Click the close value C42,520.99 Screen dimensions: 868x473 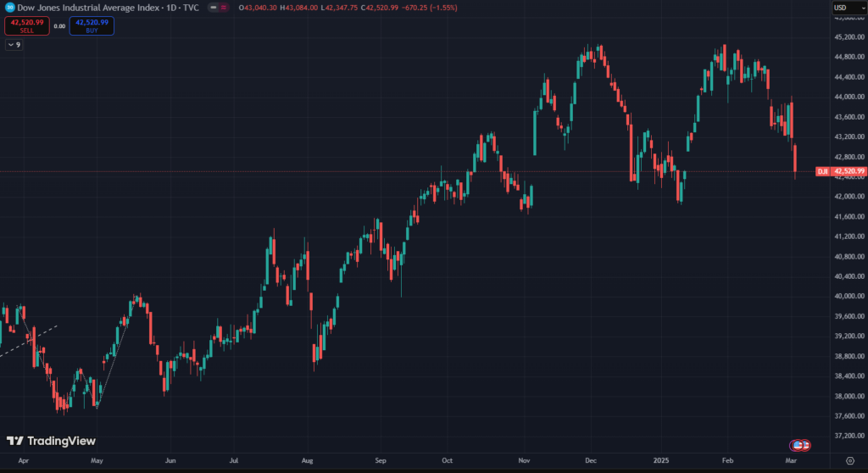379,8
